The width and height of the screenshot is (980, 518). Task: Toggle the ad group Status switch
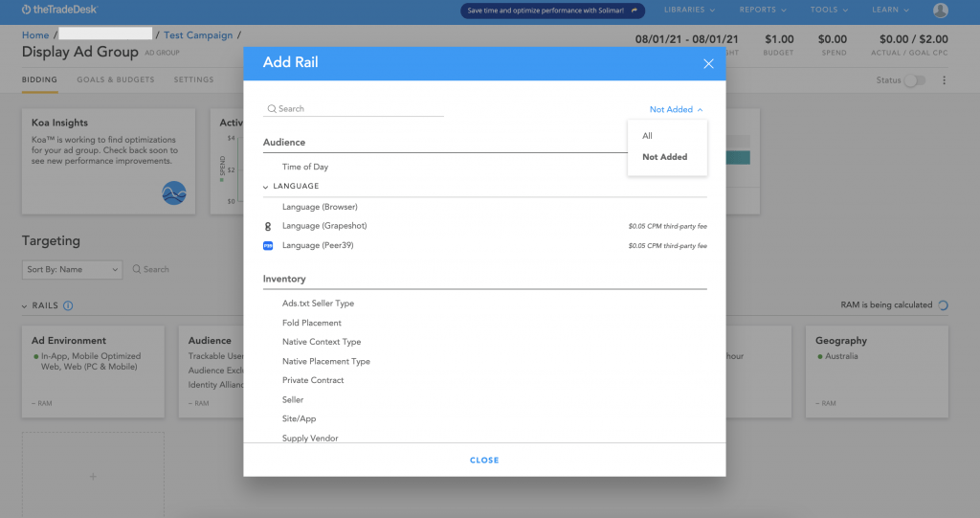click(x=914, y=80)
